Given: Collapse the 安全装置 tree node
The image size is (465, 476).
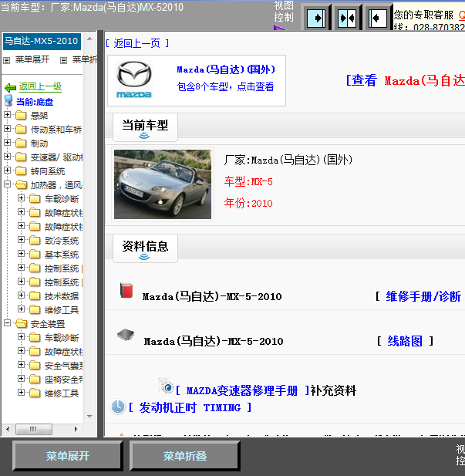Looking at the screenshot, I should point(7,322).
